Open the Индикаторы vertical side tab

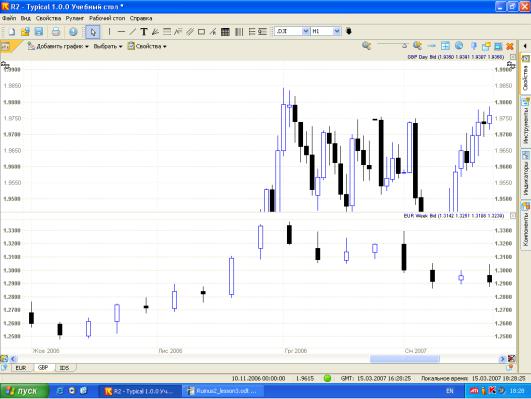[x=525, y=173]
